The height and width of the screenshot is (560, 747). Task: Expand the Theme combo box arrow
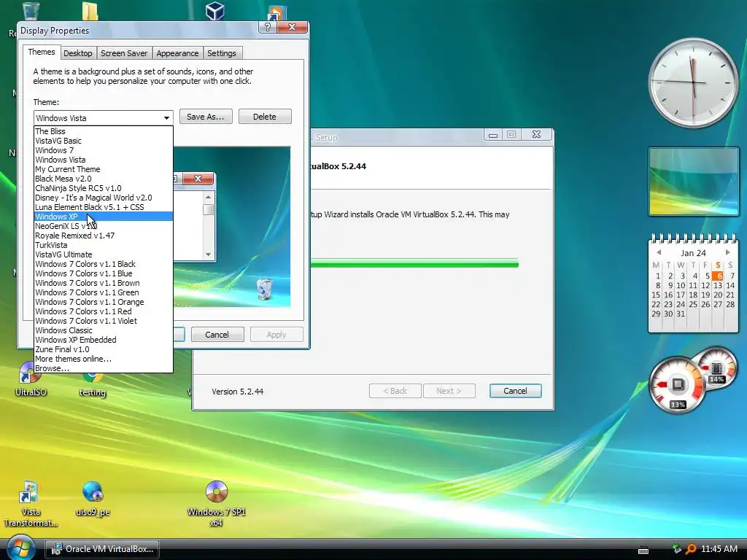point(166,117)
